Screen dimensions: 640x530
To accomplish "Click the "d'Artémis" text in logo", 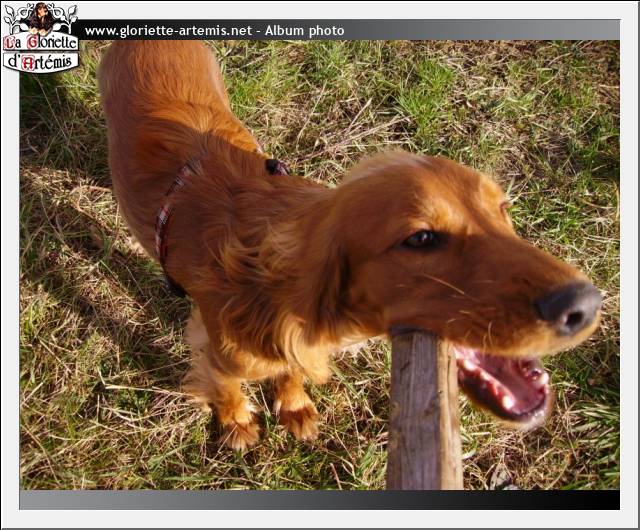I will point(40,61).
